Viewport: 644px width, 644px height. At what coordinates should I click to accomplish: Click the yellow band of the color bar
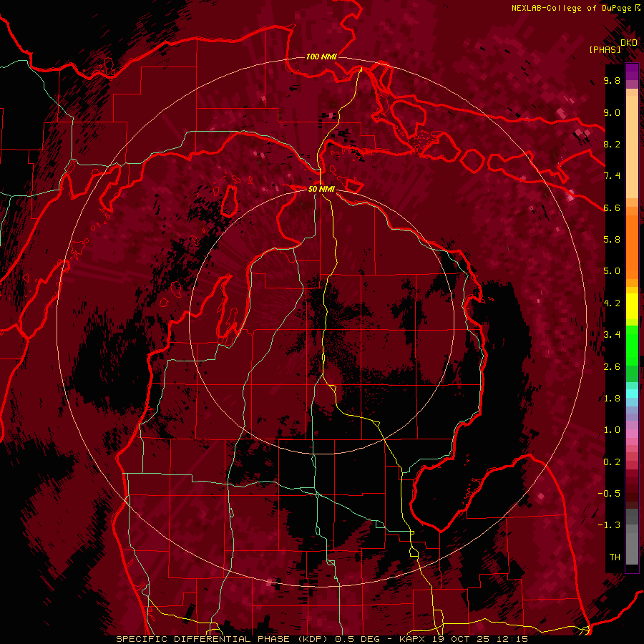632,306
